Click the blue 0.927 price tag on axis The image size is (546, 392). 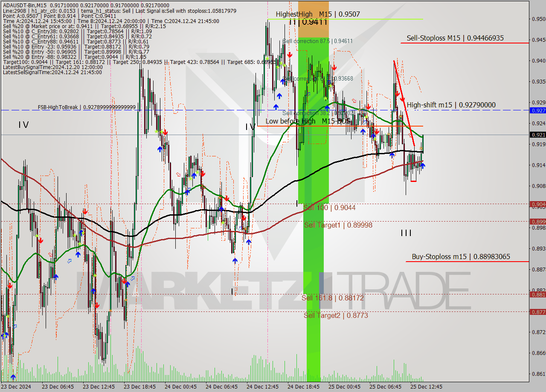tap(537, 110)
